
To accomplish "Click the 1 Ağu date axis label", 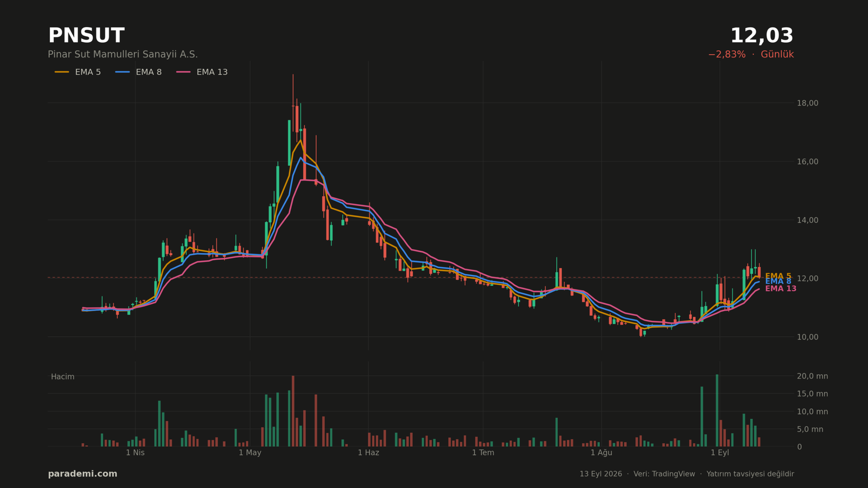I will coord(601,453).
